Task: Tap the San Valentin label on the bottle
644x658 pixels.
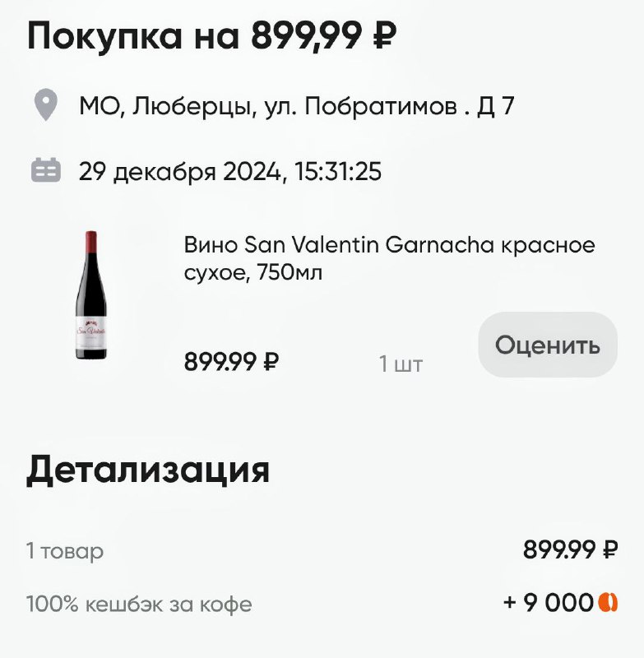Action: tap(91, 330)
